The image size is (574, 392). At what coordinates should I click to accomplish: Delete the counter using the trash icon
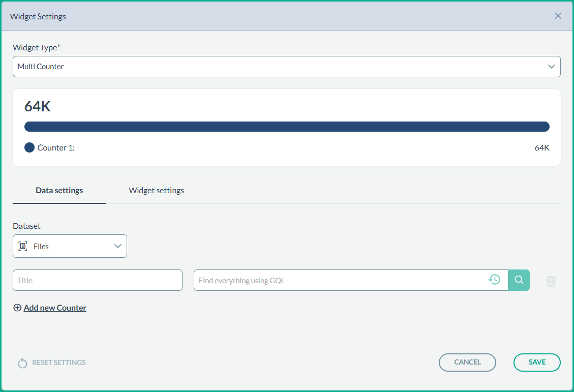coord(551,281)
